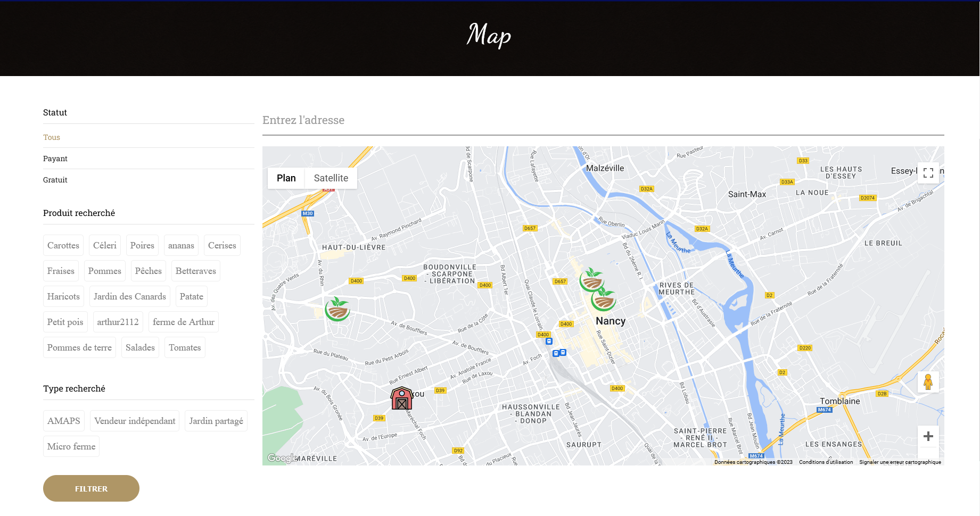Select the Payant status filter
Screen dimensions: 980x516
pyautogui.click(x=55, y=159)
